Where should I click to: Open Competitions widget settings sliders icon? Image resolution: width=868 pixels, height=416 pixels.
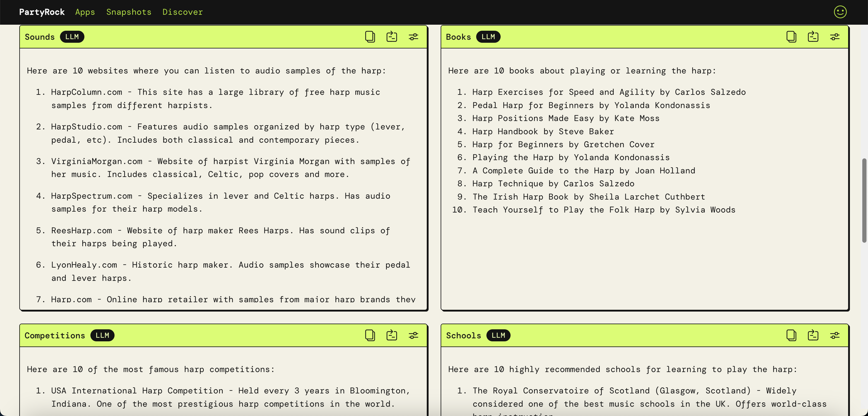pyautogui.click(x=414, y=335)
